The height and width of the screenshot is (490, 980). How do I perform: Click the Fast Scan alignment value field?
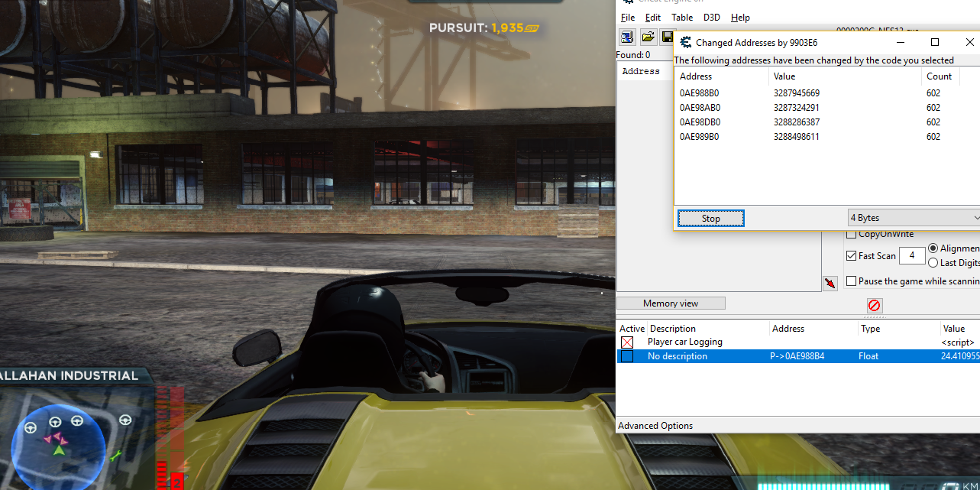point(912,256)
